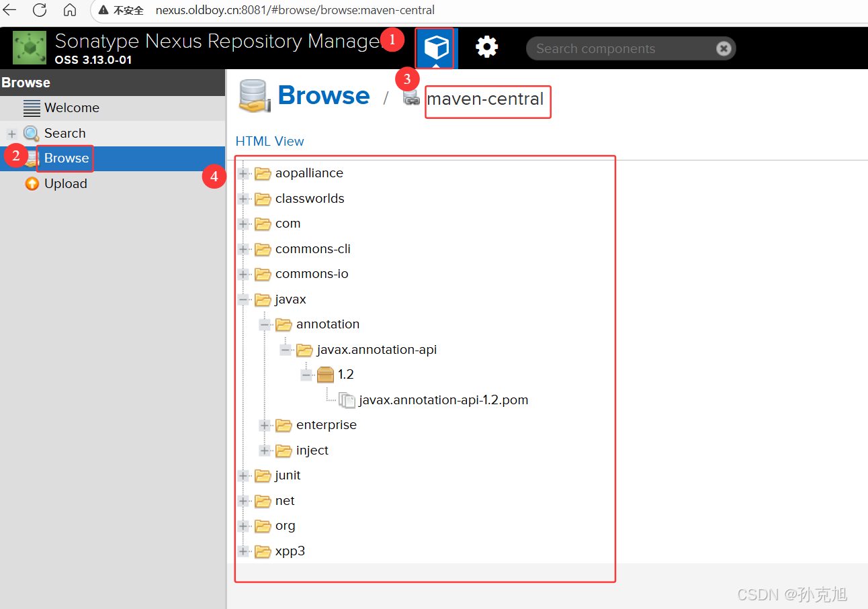Expand the commons-io folder
Screen dimensions: 868x609
pos(243,274)
